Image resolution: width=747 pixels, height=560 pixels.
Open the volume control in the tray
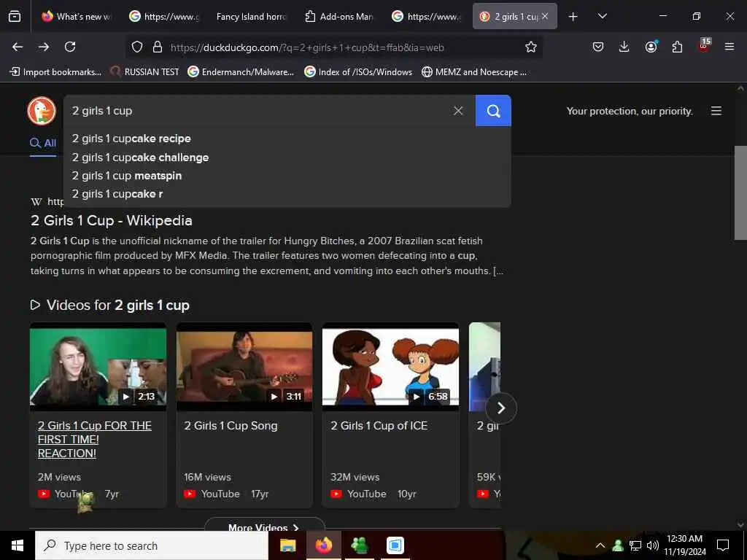(x=653, y=545)
